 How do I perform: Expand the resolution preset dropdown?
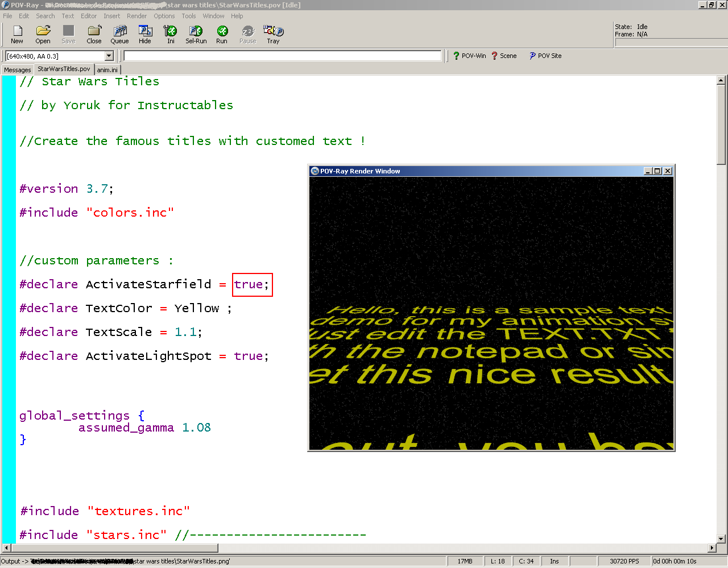pos(109,56)
